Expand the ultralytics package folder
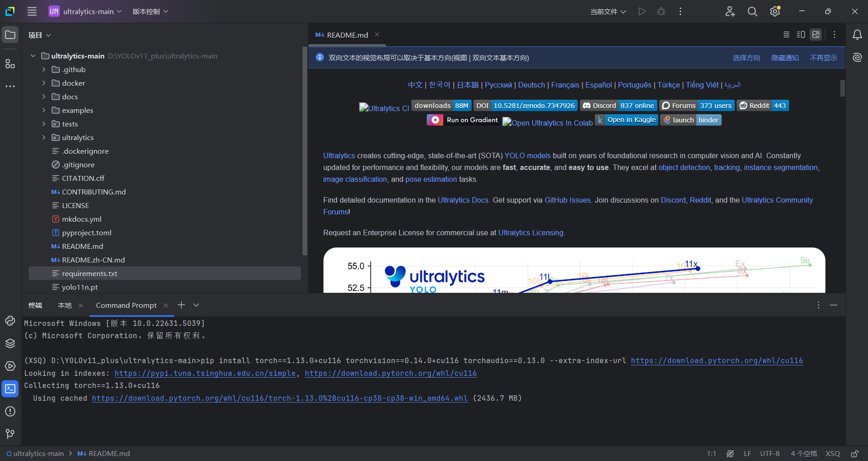The image size is (868, 461). [43, 137]
